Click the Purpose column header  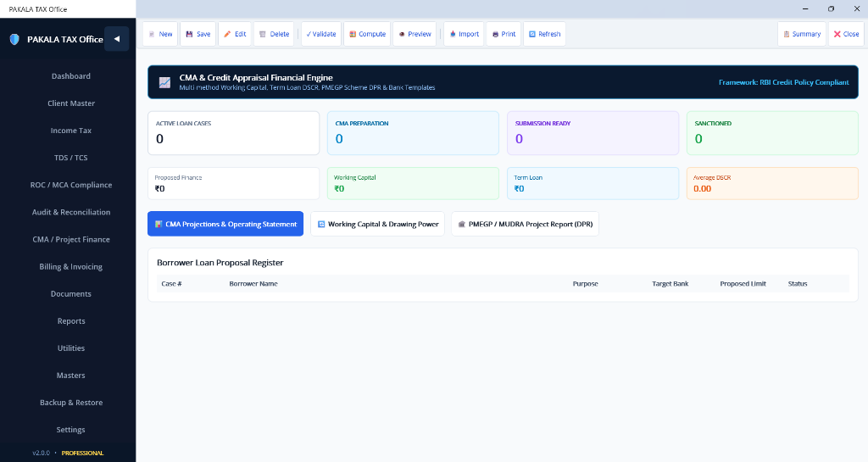tap(585, 284)
